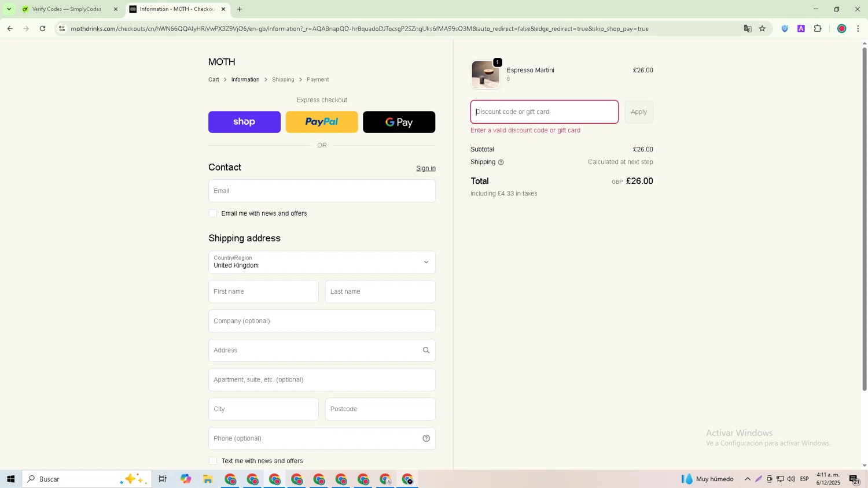This screenshot has width=868, height=488.
Task: Open the Windows Start menu
Action: click(x=10, y=479)
